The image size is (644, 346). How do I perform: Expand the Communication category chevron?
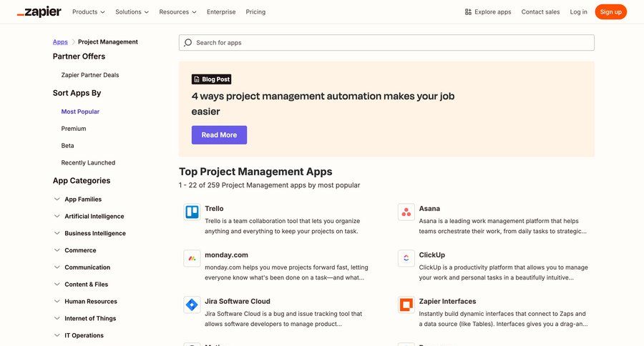[57, 267]
